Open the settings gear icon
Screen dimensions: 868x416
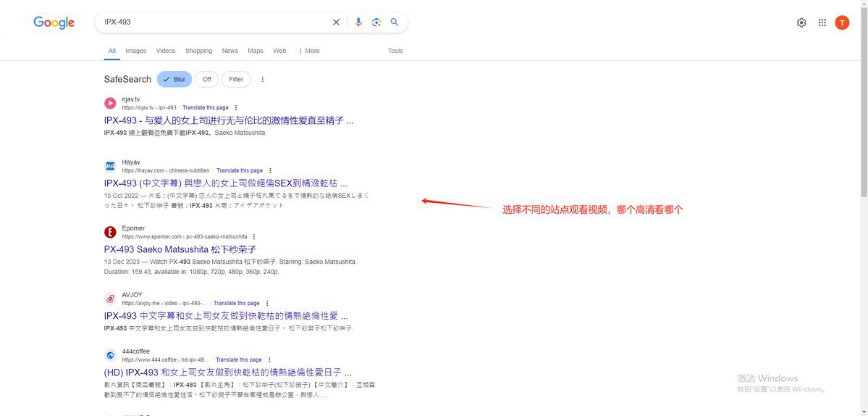click(801, 22)
